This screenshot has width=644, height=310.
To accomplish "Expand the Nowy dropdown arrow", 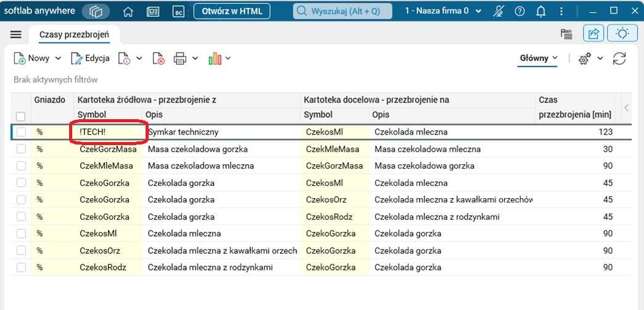I will click(59, 59).
